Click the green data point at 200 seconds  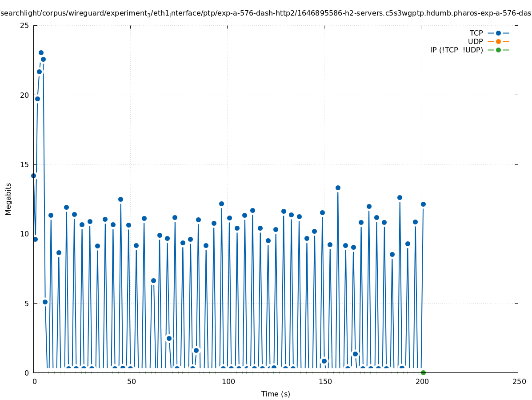point(423,372)
